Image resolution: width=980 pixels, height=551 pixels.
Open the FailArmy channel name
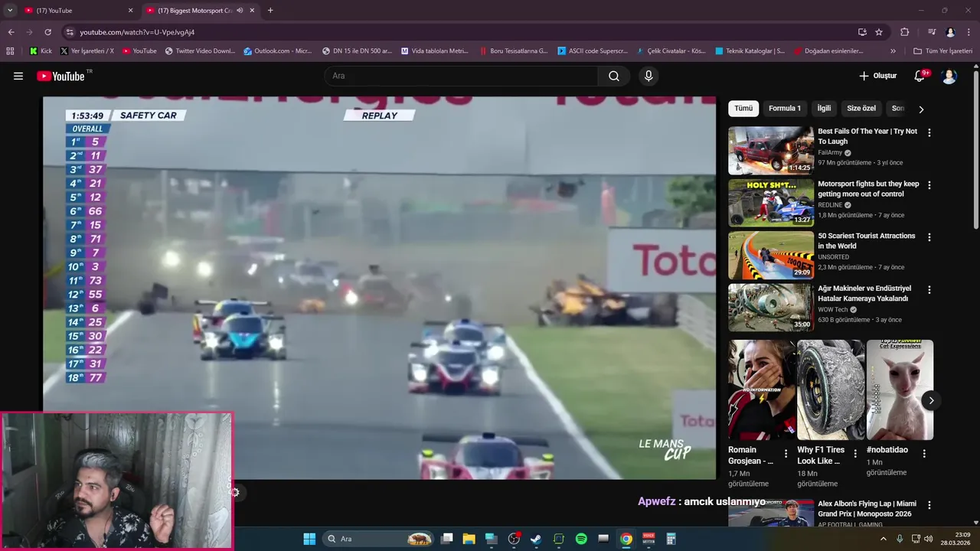click(830, 152)
